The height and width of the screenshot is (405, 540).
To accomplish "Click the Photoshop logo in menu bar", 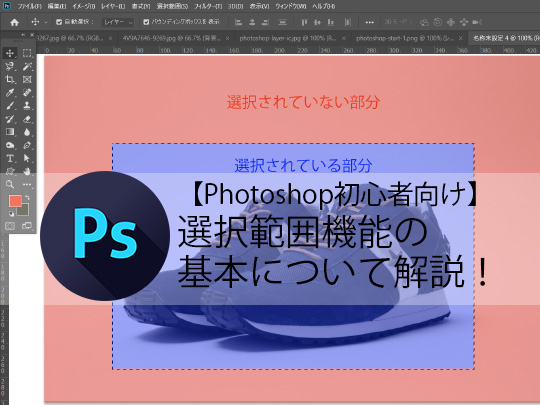I will coord(7,6).
